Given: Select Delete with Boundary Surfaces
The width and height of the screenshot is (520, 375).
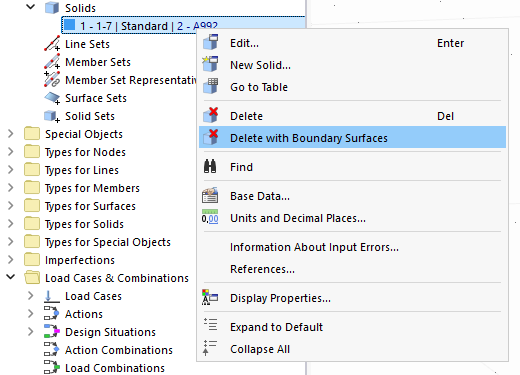Looking at the screenshot, I should [352, 137].
